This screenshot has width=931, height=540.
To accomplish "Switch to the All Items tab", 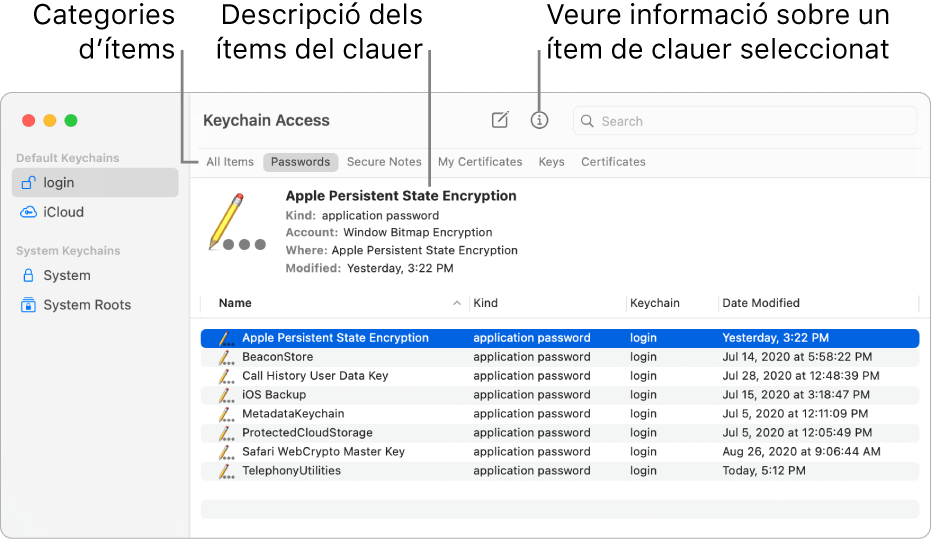I will click(230, 162).
